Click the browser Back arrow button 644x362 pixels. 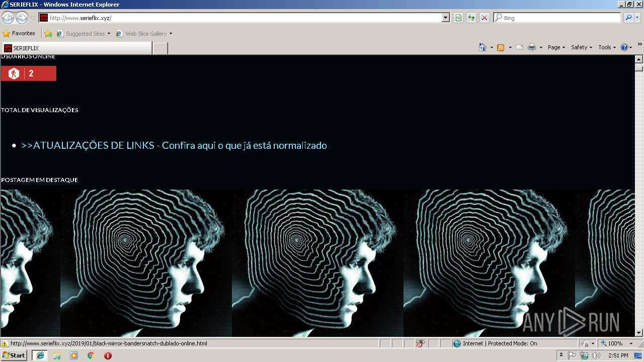[8, 18]
